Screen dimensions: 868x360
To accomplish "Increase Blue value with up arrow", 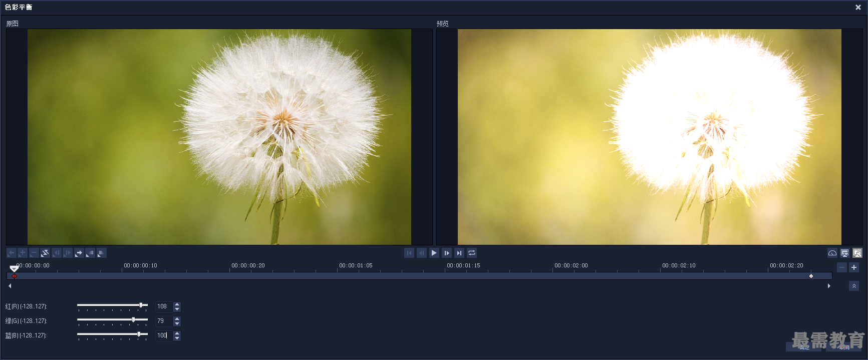I will pos(177,333).
